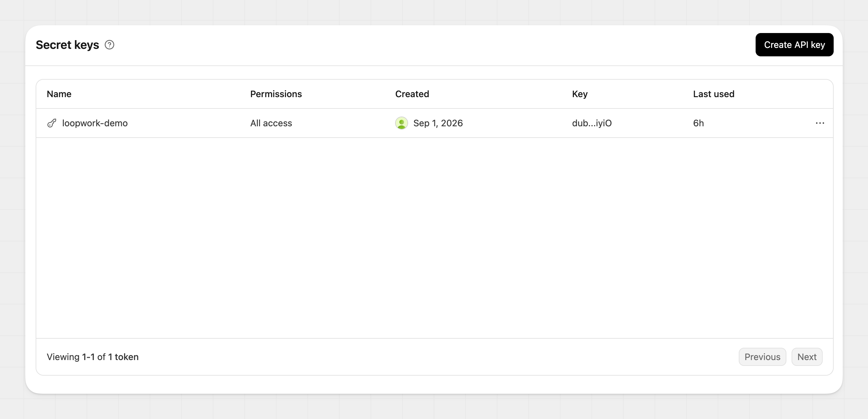The image size is (868, 419).
Task: Click the Permissions column header
Action: click(x=276, y=94)
